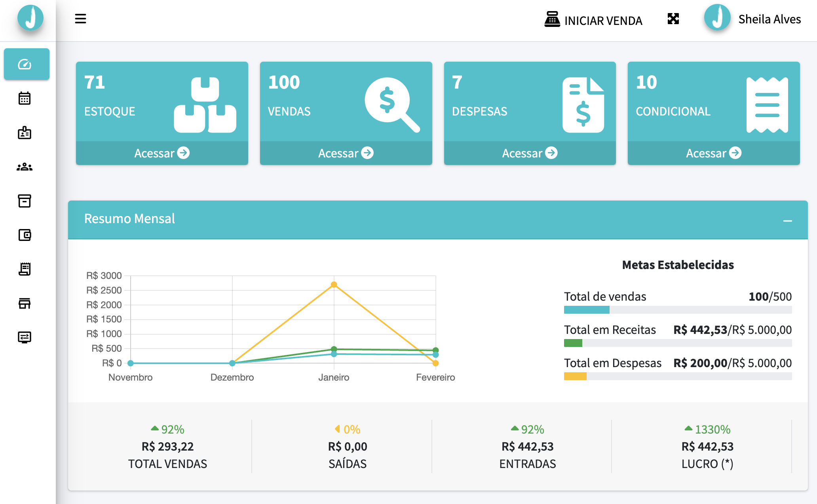Click the 100/500 sales goal value

click(770, 296)
